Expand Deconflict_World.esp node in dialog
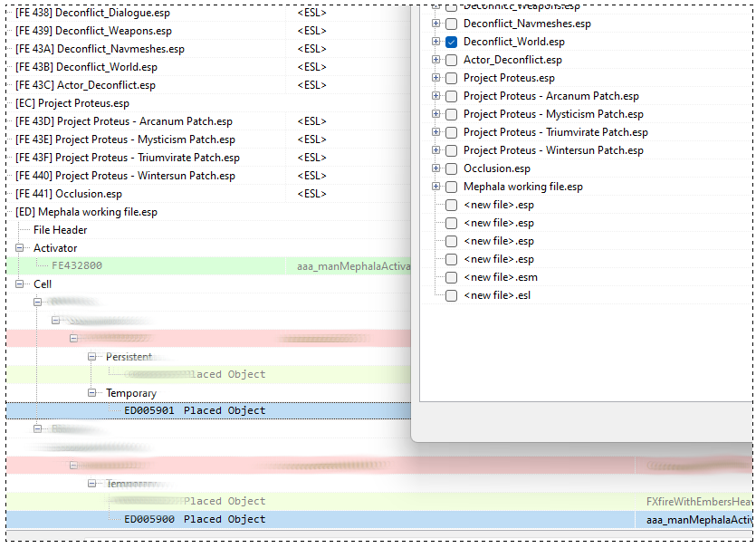This screenshot has height=548, width=756. click(x=435, y=42)
